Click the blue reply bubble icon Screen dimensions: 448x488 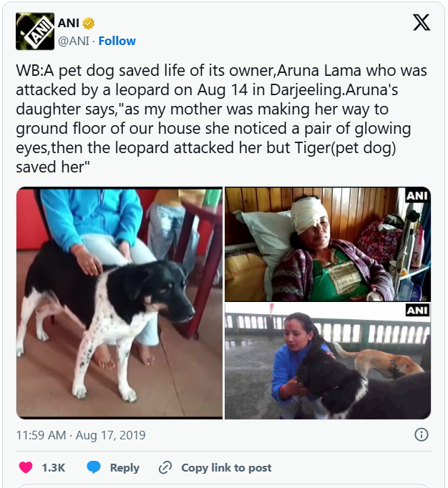tap(94, 467)
